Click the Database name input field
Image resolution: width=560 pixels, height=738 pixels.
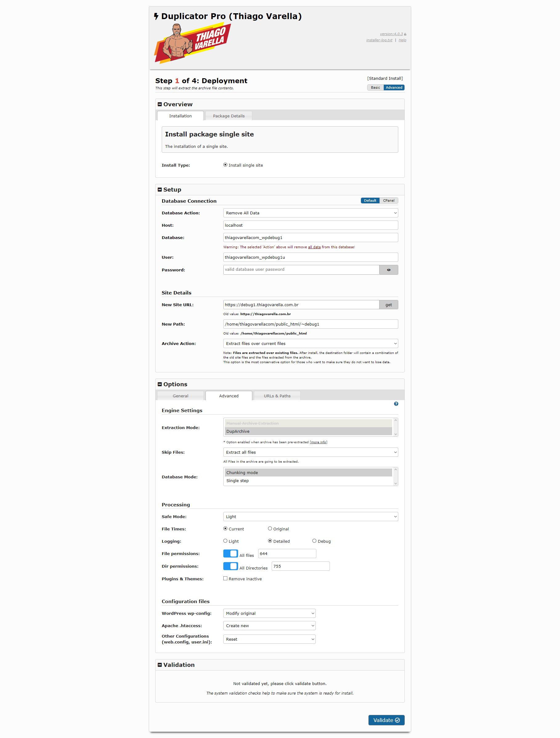310,238
